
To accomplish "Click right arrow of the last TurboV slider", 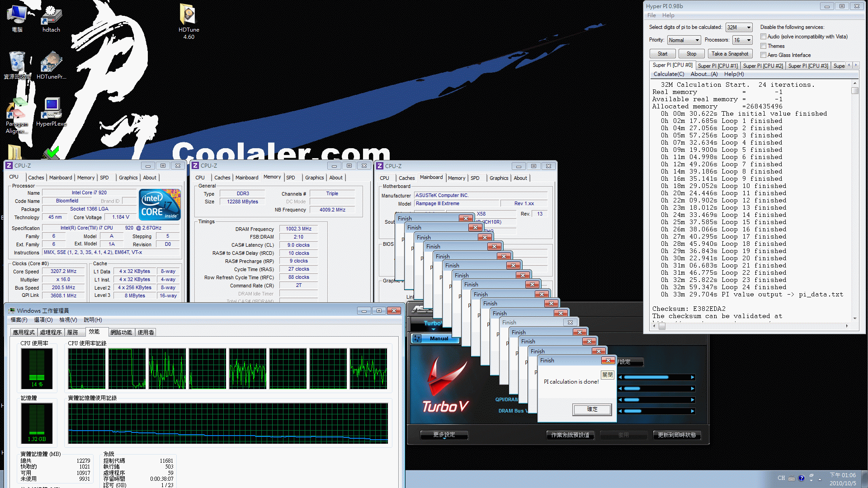I will point(692,411).
